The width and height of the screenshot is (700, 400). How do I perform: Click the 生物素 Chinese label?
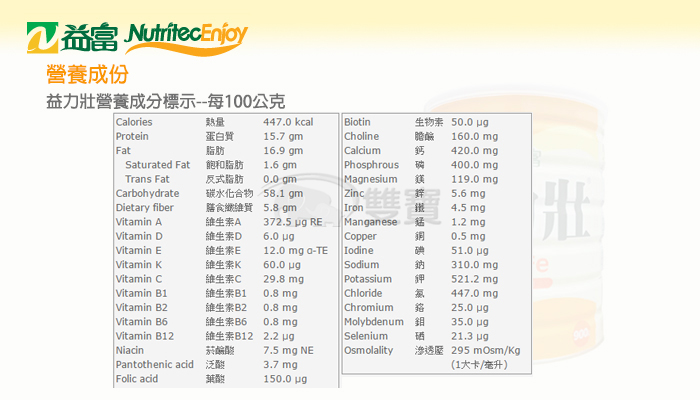coord(429,122)
